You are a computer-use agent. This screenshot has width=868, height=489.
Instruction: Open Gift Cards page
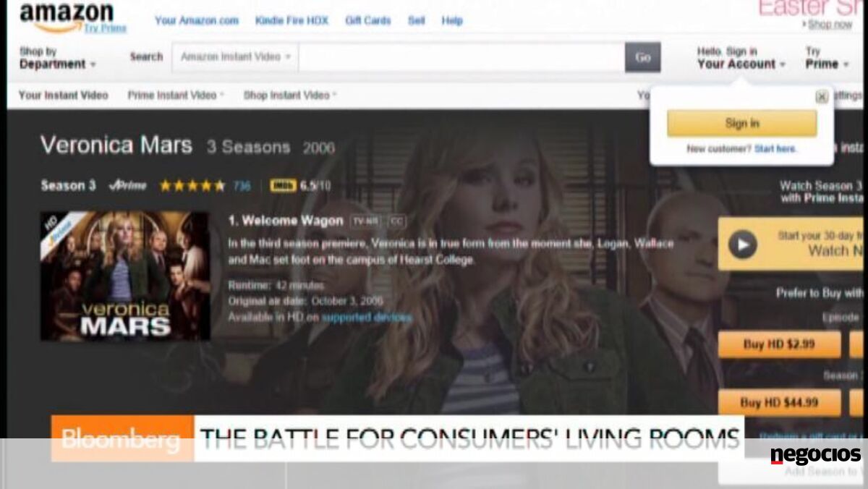tap(368, 21)
